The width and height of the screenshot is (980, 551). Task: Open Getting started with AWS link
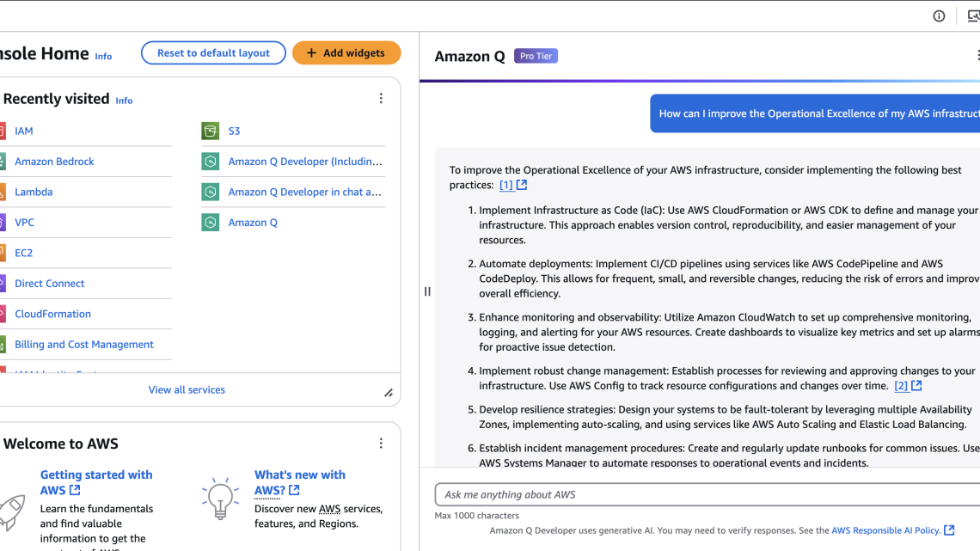click(x=96, y=482)
